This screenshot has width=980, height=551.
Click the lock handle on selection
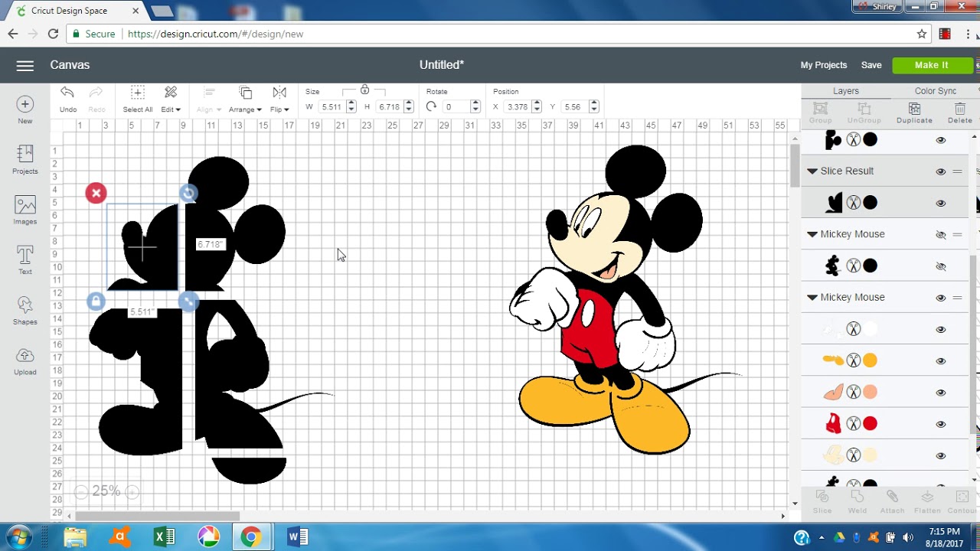coord(96,302)
